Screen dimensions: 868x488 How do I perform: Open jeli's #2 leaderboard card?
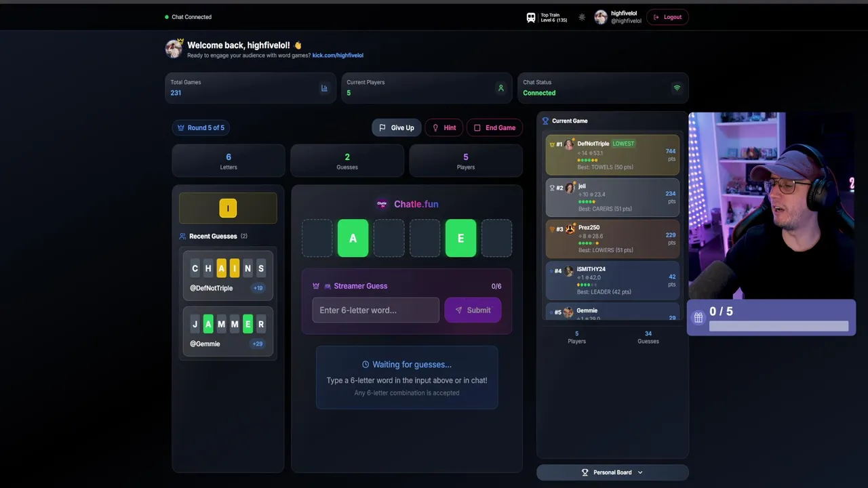click(x=612, y=197)
